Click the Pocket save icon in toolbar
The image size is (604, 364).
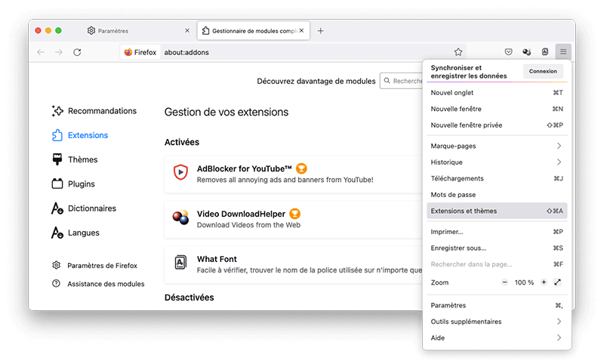pyautogui.click(x=508, y=52)
